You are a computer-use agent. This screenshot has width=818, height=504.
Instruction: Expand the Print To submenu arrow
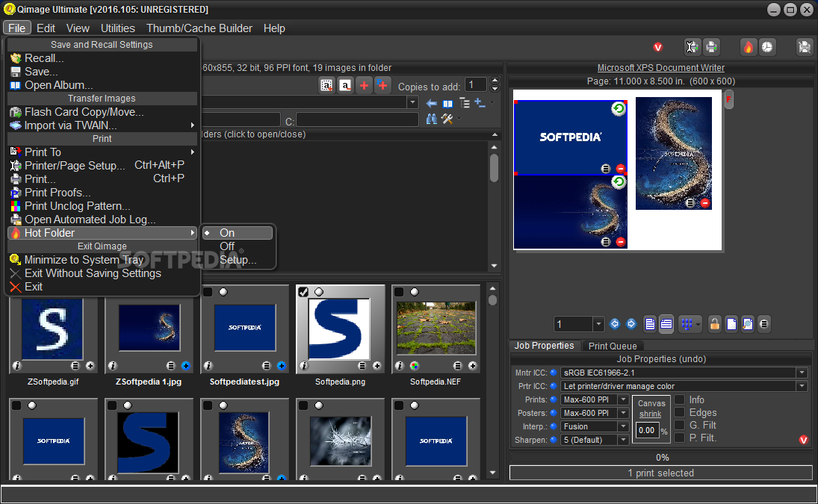coord(193,152)
